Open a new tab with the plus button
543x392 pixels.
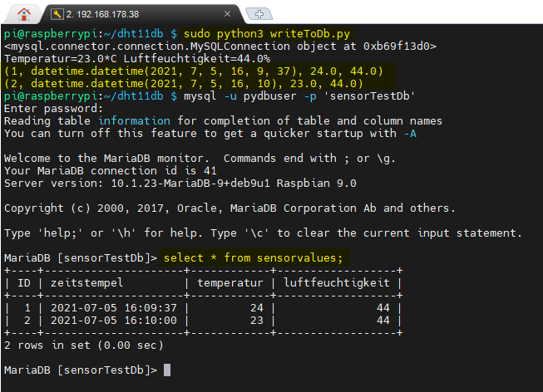pyautogui.click(x=259, y=14)
